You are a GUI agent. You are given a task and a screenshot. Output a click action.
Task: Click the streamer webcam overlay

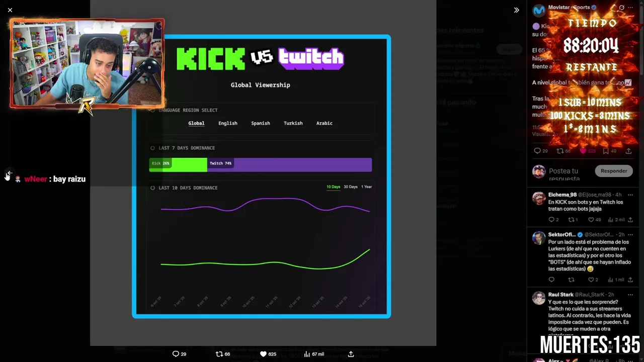[87, 63]
